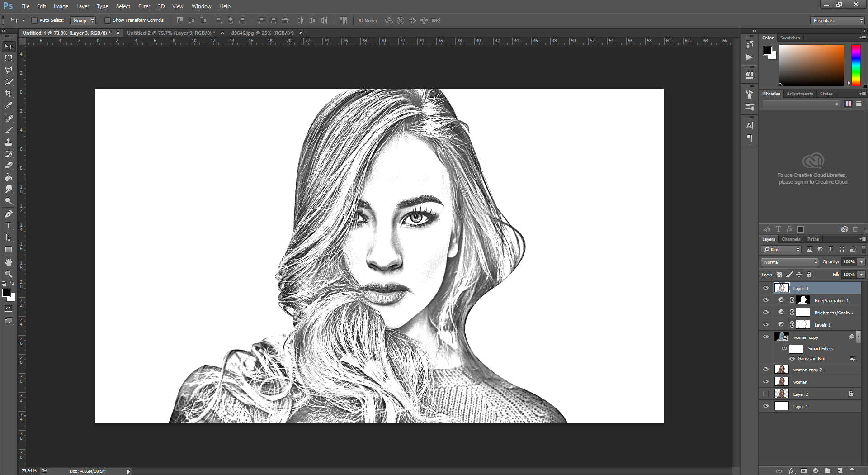Activate the Zoom tool
Viewport: 868px width, 475px height.
pyautogui.click(x=8, y=274)
